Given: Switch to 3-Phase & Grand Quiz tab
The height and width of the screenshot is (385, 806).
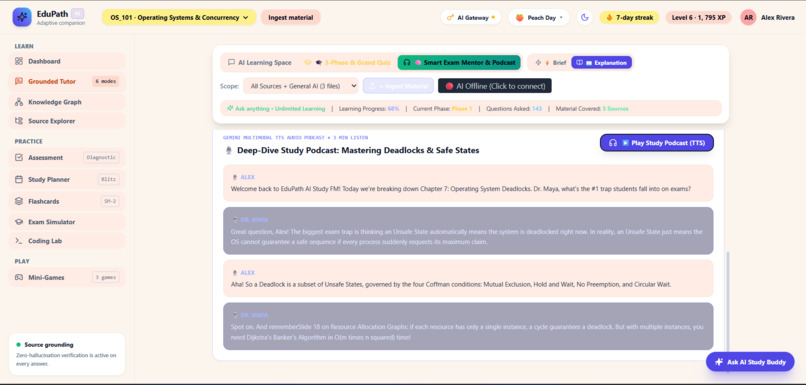Looking at the screenshot, I should (347, 63).
